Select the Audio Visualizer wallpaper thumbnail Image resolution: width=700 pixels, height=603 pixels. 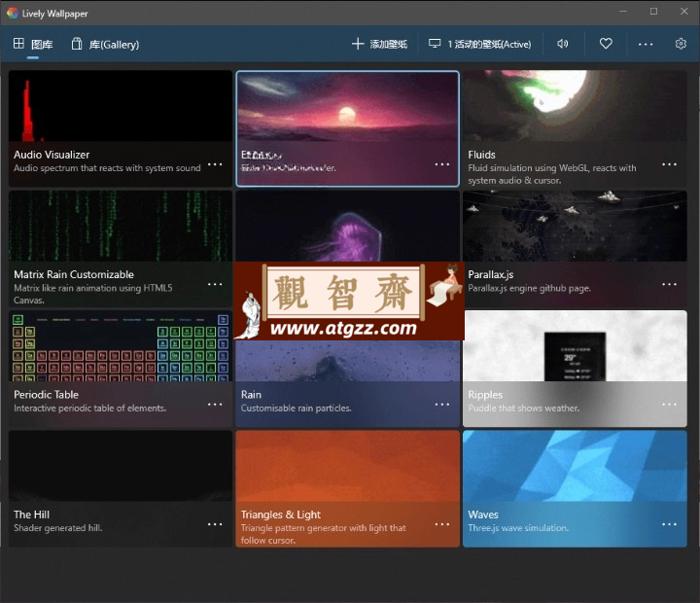121,106
